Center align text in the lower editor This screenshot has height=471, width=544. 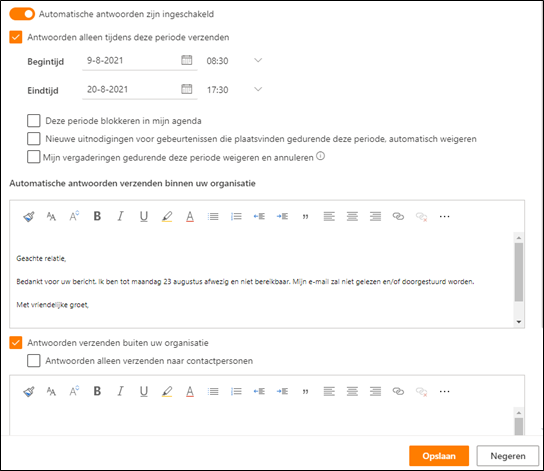[352, 391]
